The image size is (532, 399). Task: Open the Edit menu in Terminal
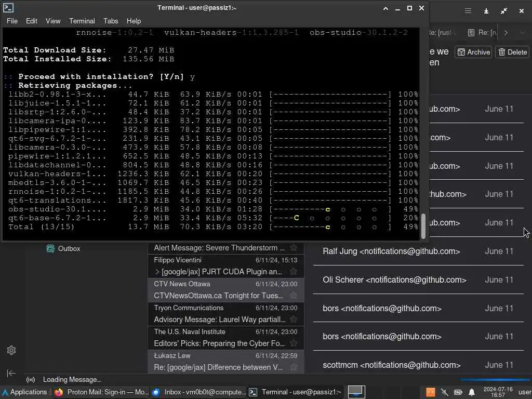32,21
